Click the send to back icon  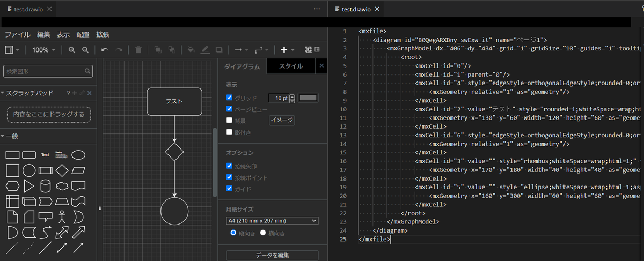click(x=171, y=50)
